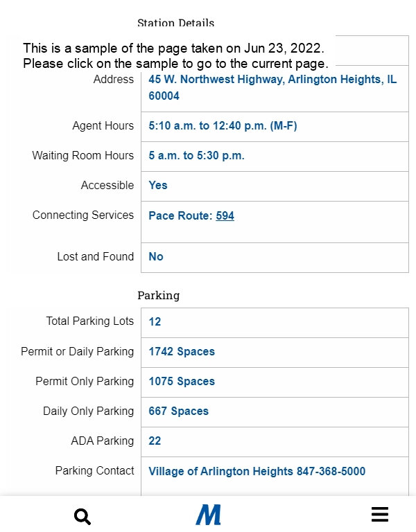Click the sample page notice banner
Image resolution: width=416 pixels, height=532 pixels.
(x=175, y=56)
